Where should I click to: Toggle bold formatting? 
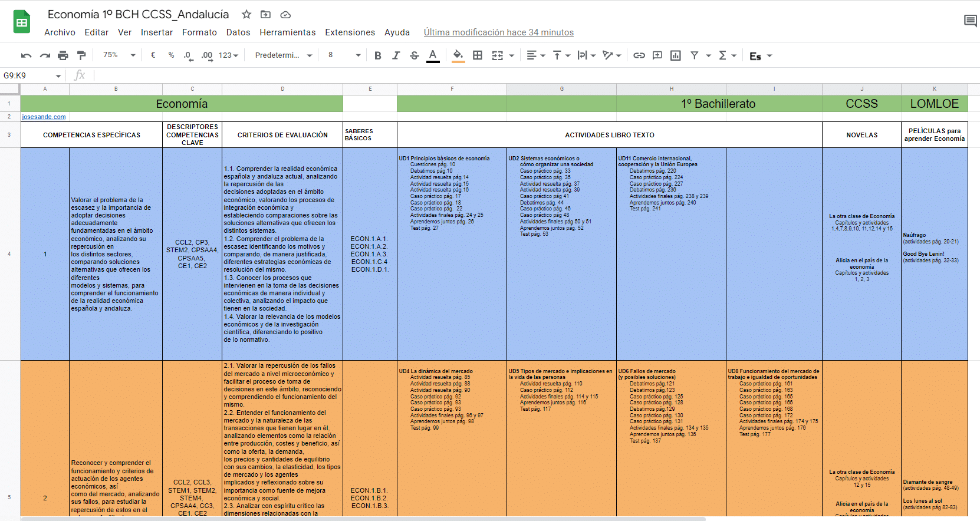pyautogui.click(x=378, y=55)
